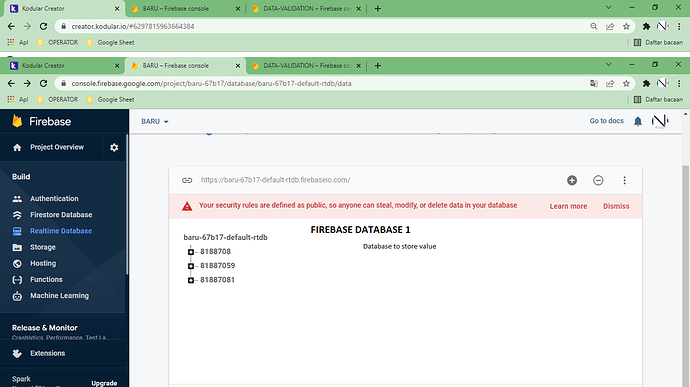Open Firebase project settings gear

(114, 147)
